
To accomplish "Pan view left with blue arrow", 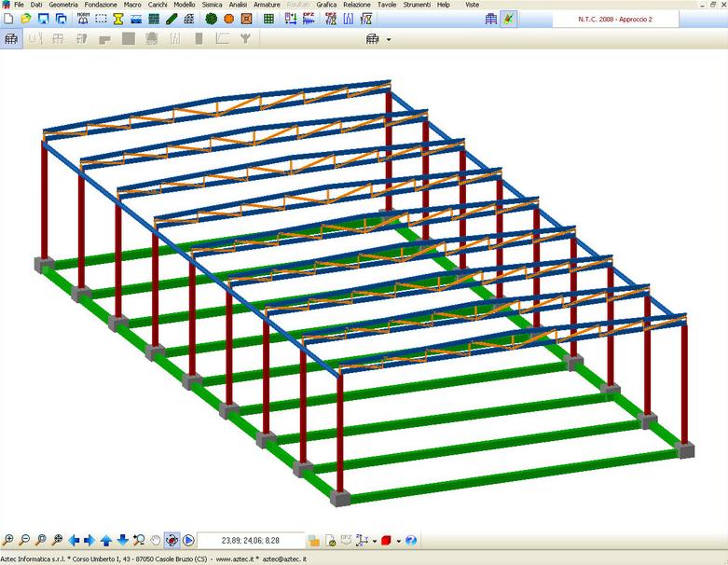I will coord(75,540).
